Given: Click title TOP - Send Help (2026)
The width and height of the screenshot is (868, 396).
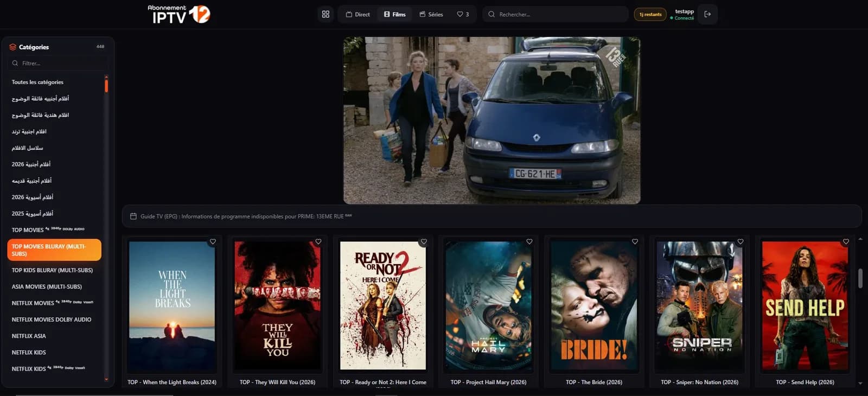Looking at the screenshot, I should click(805, 382).
